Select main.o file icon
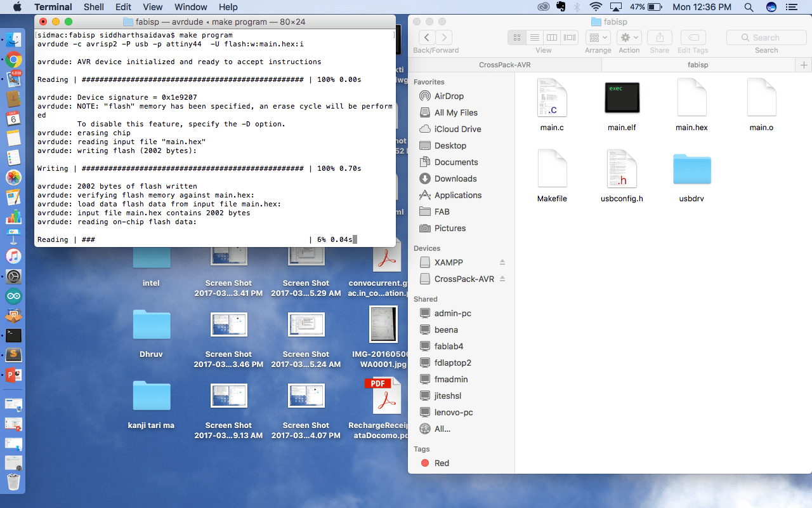Screen dimensions: 812x508 tap(761, 98)
